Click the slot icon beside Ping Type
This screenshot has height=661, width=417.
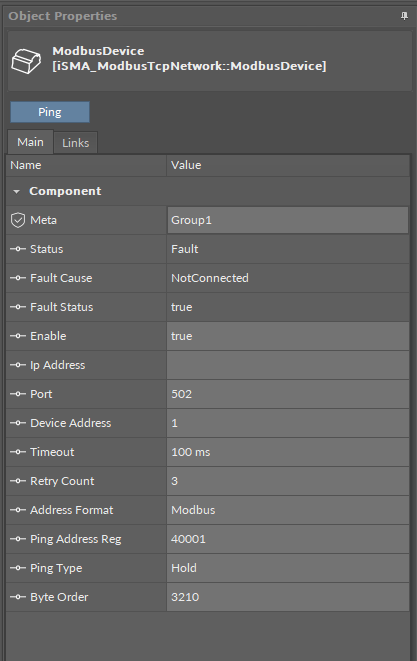(x=18, y=568)
